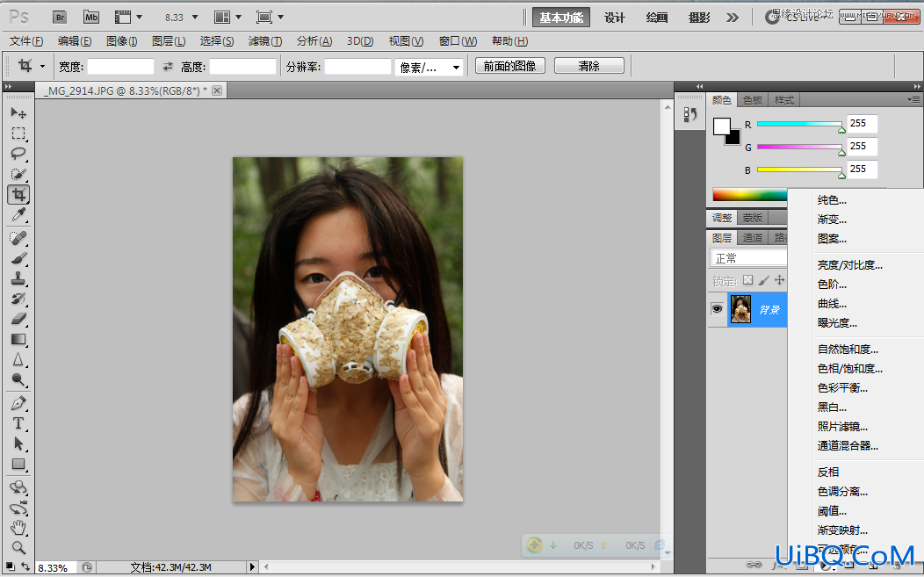The image size is (924, 577).
Task: Select the Blur tool
Action: click(x=18, y=359)
